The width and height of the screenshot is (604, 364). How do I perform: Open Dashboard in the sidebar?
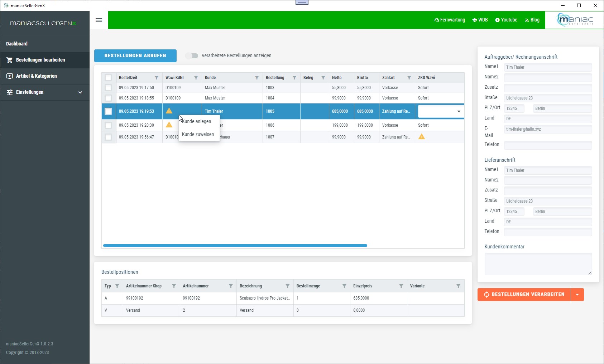pyautogui.click(x=45, y=44)
